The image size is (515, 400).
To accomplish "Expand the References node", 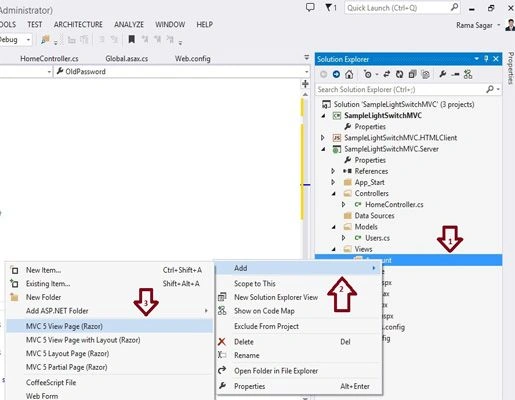I will tap(333, 171).
